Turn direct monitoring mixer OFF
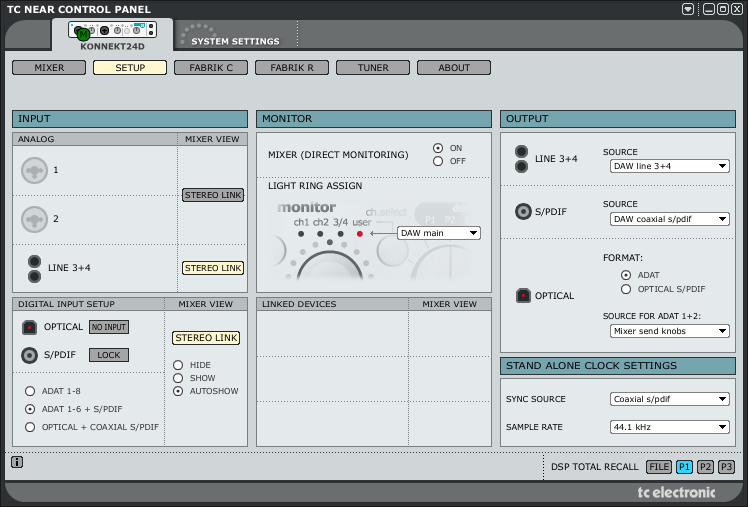 (438, 161)
